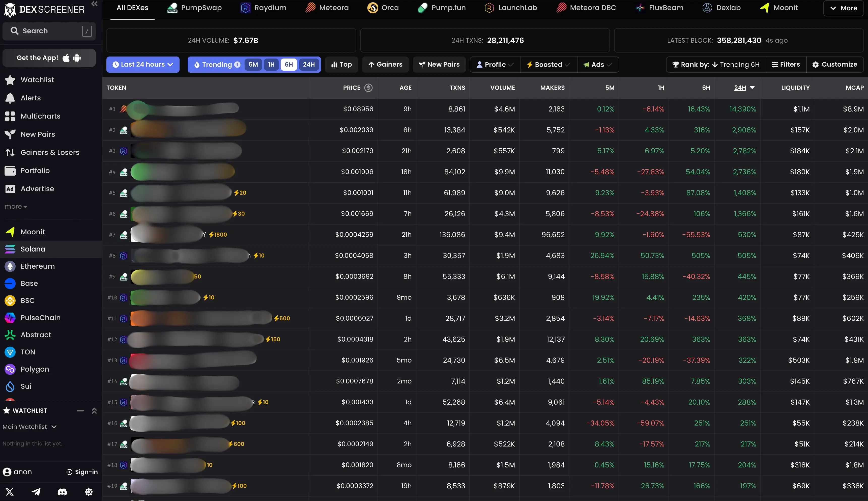Switch to the Raydium tab
The width and height of the screenshot is (868, 501).
click(x=263, y=8)
